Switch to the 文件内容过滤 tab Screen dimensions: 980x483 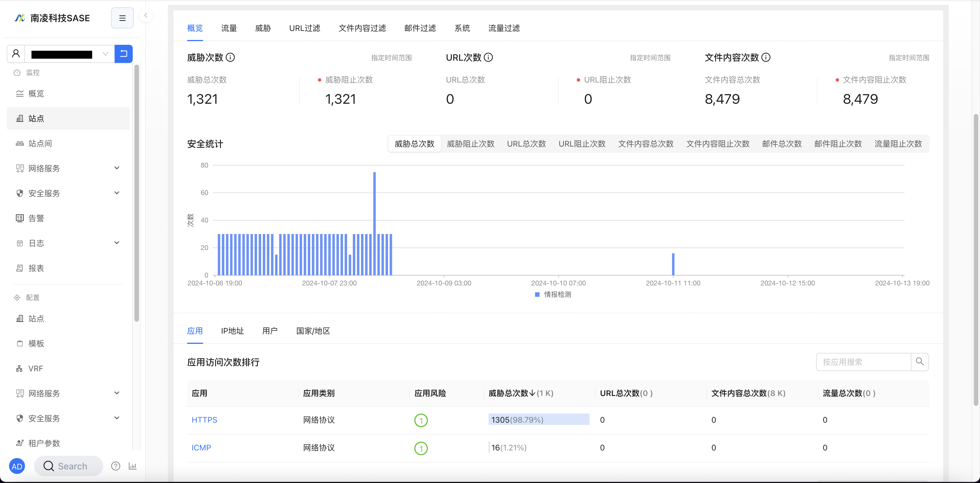pyautogui.click(x=362, y=28)
